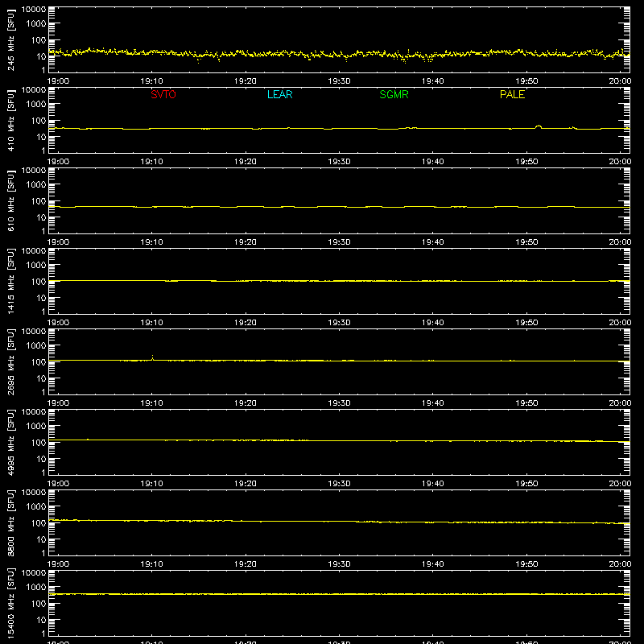Click the 1000 y-axis label of 15400 MHz panel
The image size is (644, 644).
pos(36,588)
